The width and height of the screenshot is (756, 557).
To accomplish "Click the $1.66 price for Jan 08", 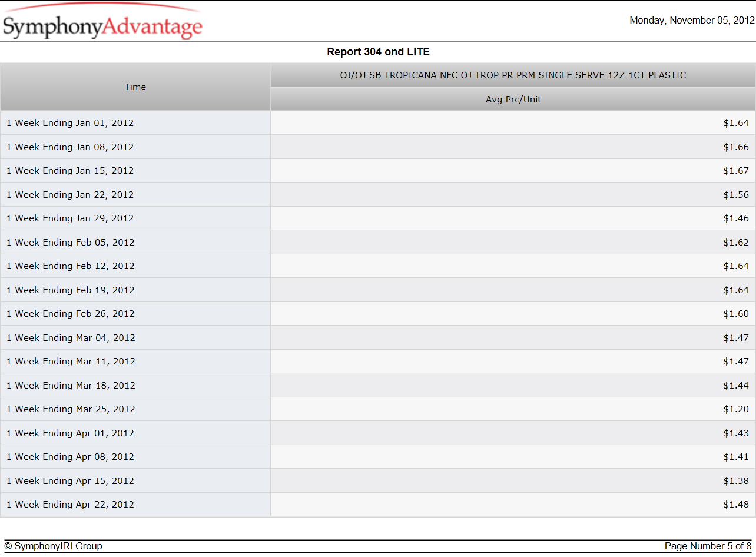I will 736,147.
